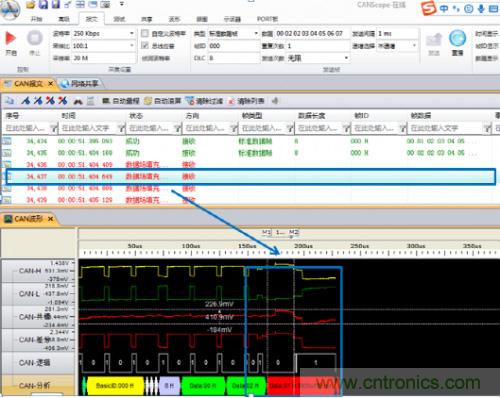Viewport: 500px width, 398px height.
Task: Click the binoculars search icon in toolbar
Action: point(78,101)
